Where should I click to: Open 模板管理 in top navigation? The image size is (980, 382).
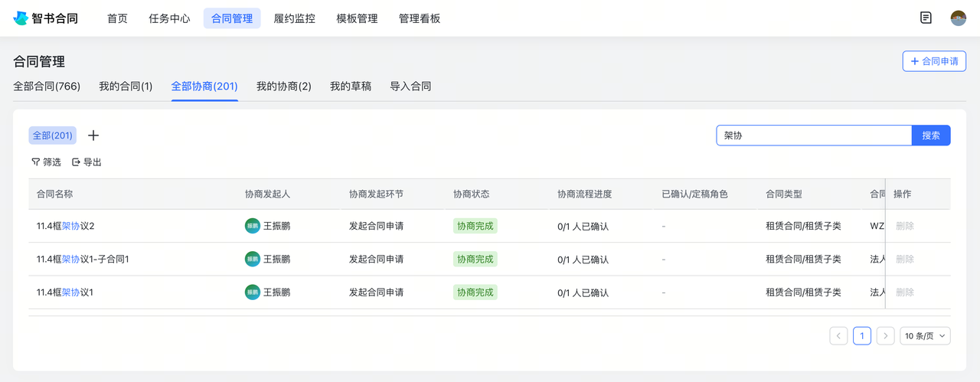click(357, 18)
